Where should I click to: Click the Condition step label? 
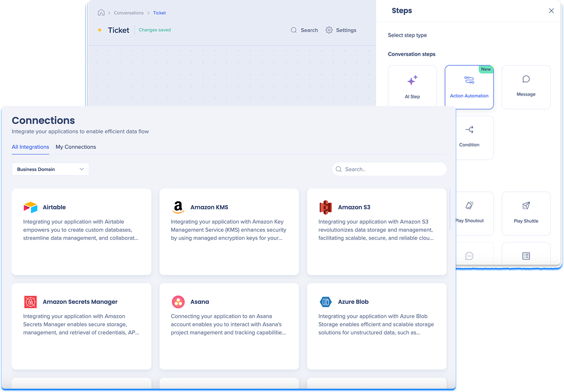click(469, 145)
